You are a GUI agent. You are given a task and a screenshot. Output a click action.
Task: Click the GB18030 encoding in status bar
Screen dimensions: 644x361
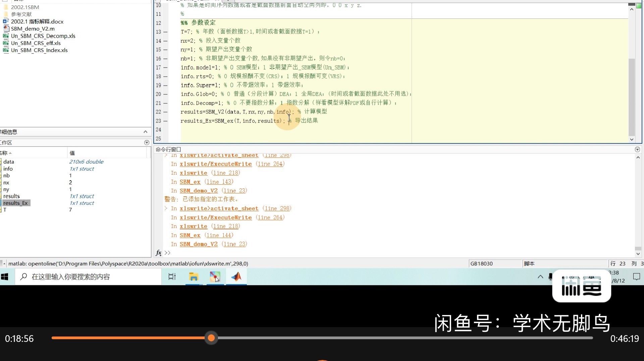click(482, 264)
